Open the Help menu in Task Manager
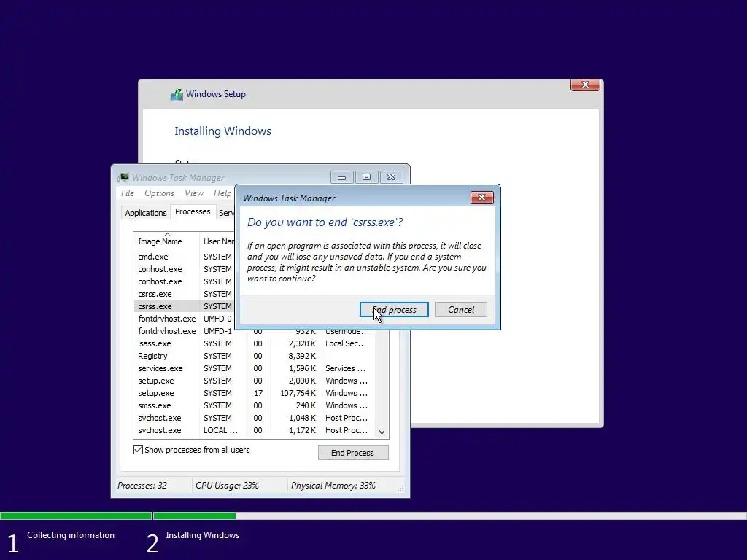The width and height of the screenshot is (747, 560). 222,192
